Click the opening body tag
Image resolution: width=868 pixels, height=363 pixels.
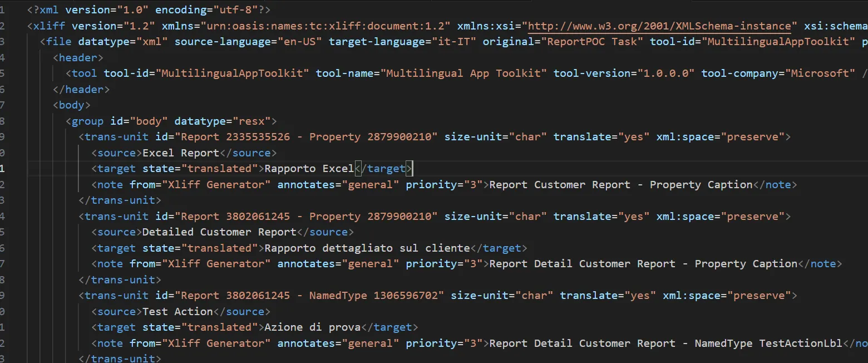pos(72,105)
